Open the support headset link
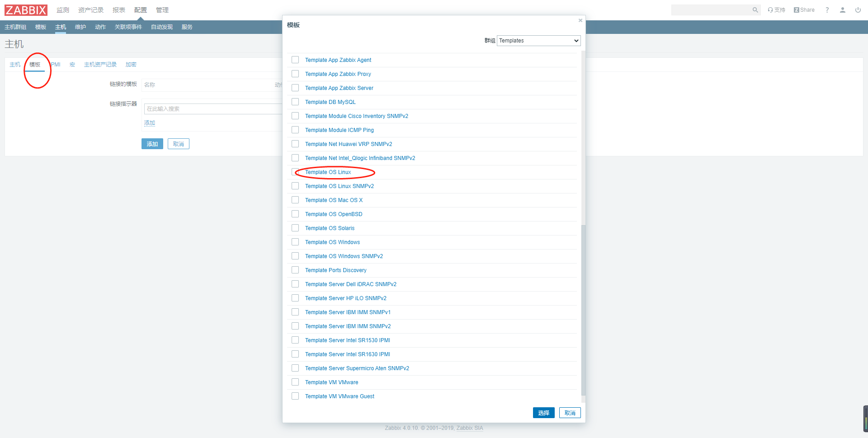The image size is (868, 438). [x=776, y=10]
